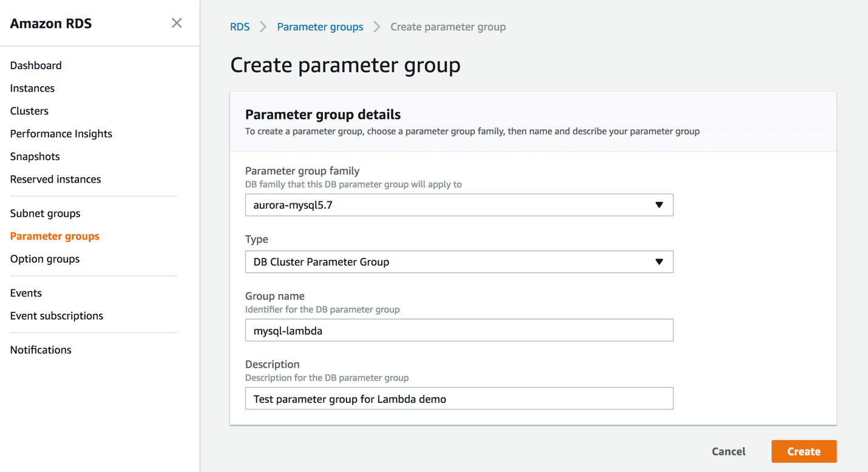The width and height of the screenshot is (868, 472).
Task: Close the Amazon RDS sidebar panel
Action: [x=177, y=23]
